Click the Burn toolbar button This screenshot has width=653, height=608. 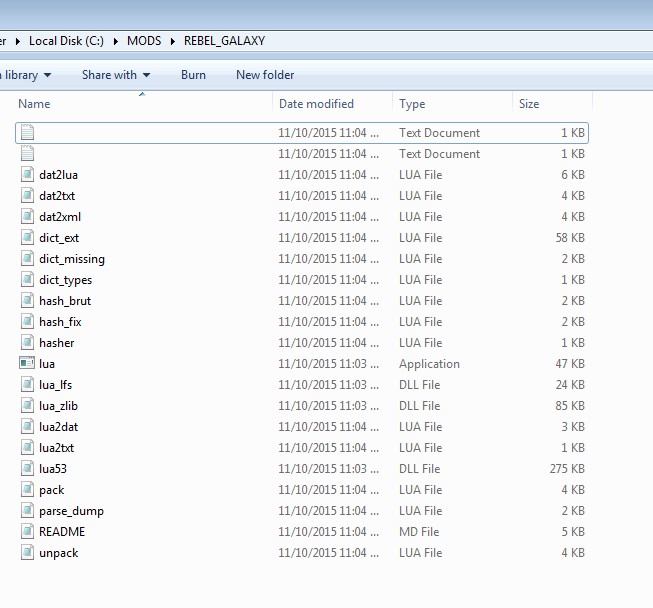(x=193, y=75)
